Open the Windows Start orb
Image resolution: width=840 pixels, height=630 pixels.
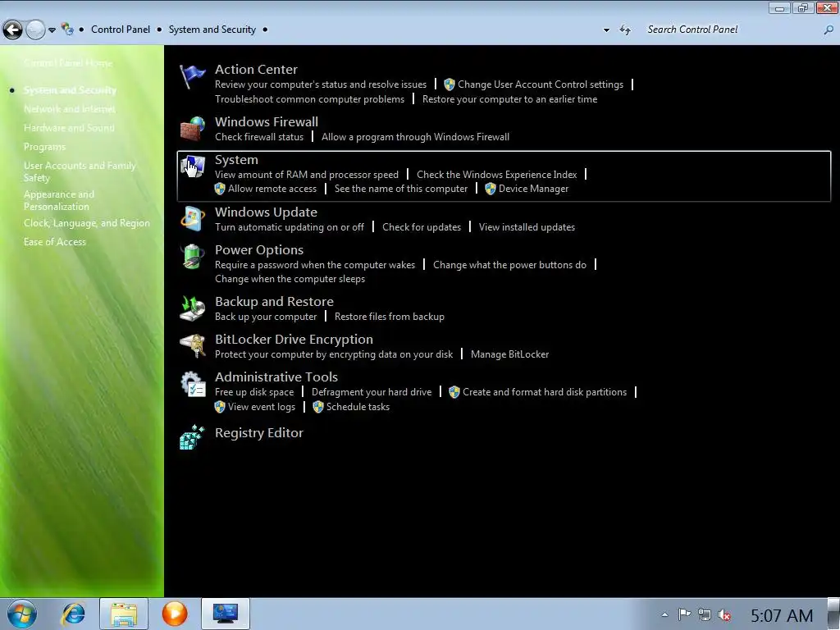tap(22, 614)
